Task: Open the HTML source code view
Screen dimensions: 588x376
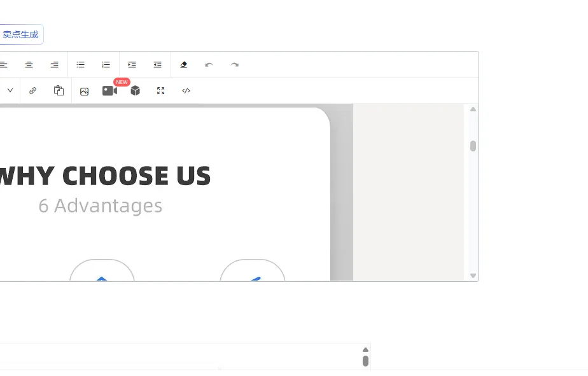Action: tap(186, 91)
